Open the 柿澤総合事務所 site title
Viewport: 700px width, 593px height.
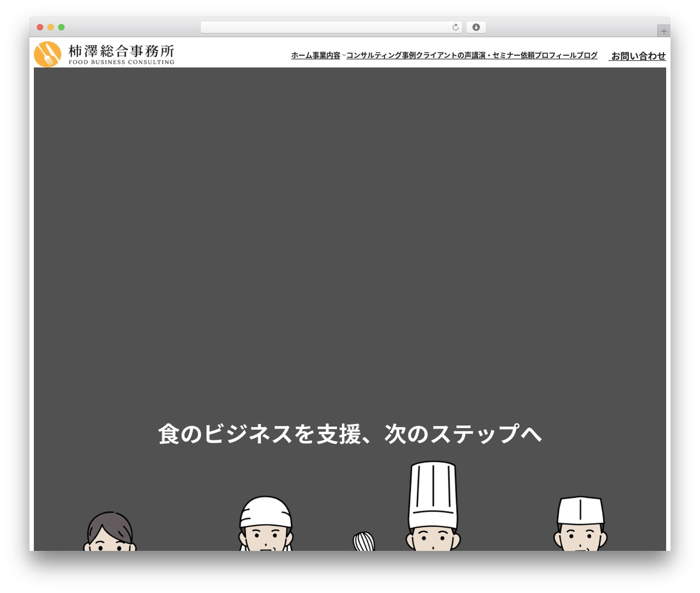[x=121, y=51]
